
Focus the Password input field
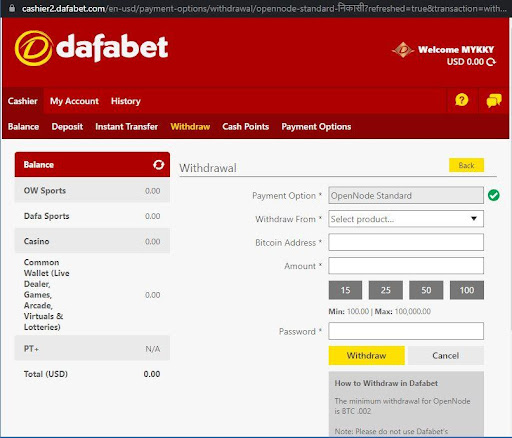point(406,331)
